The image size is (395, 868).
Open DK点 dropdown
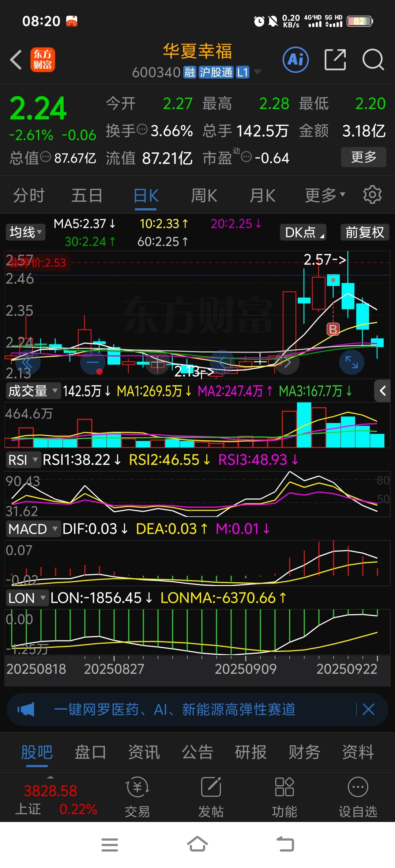tap(303, 232)
